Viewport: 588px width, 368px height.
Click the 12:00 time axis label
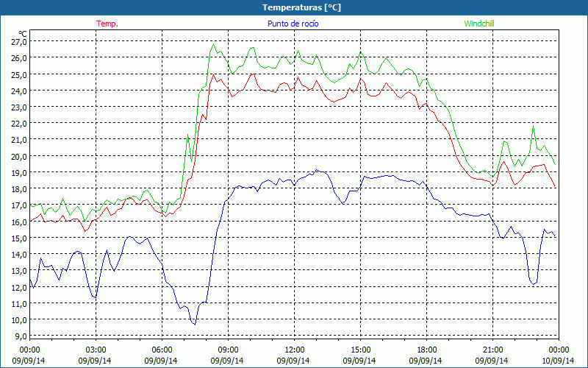coord(295,350)
